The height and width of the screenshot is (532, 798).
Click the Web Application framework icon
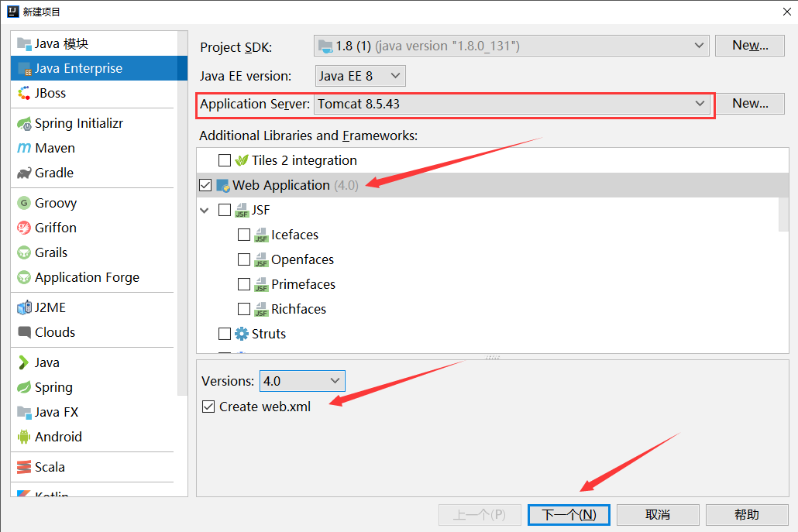[x=223, y=186]
